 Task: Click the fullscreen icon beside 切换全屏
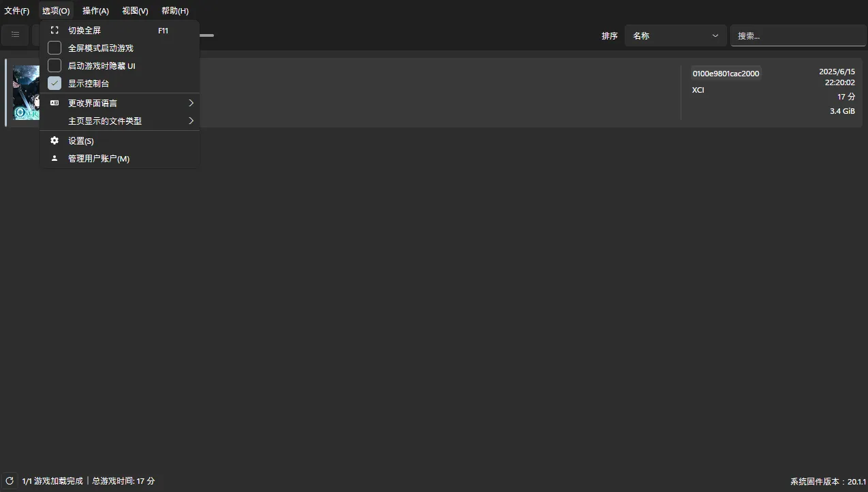55,31
